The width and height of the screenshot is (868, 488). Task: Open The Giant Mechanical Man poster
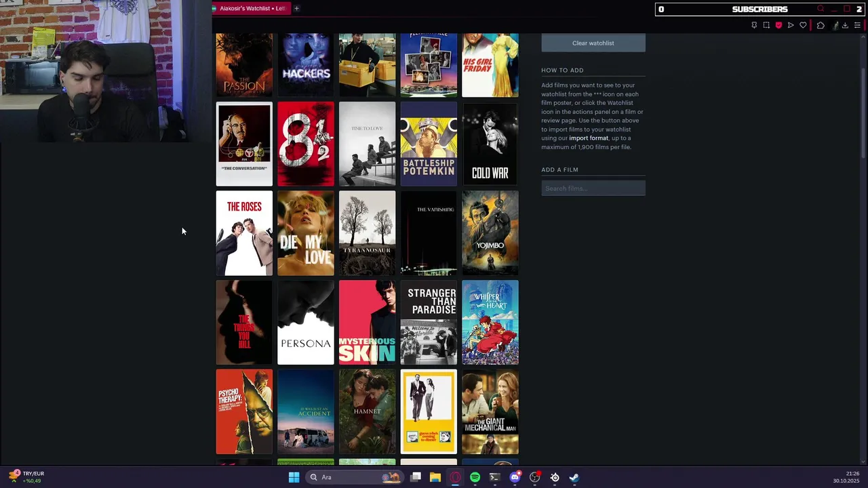pos(490,411)
